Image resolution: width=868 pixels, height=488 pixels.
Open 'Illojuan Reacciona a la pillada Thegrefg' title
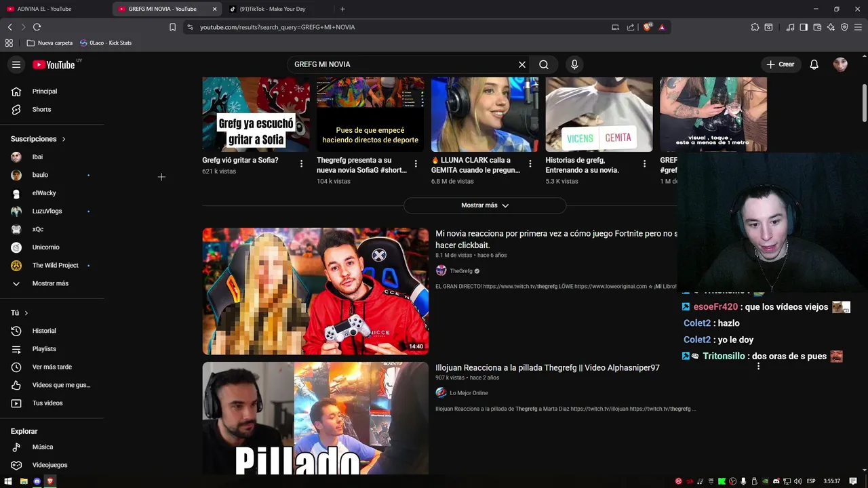tap(547, 368)
